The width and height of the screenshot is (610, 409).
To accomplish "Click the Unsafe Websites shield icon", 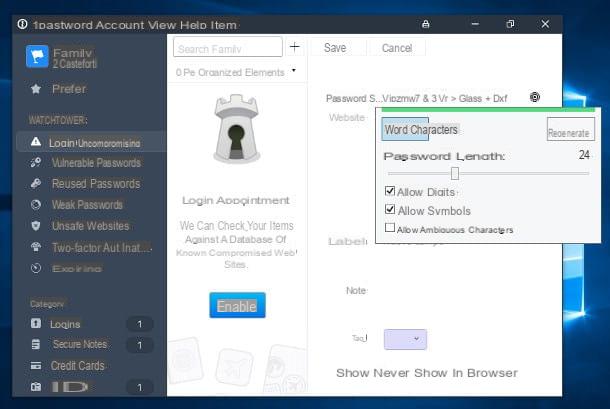I will [36, 226].
